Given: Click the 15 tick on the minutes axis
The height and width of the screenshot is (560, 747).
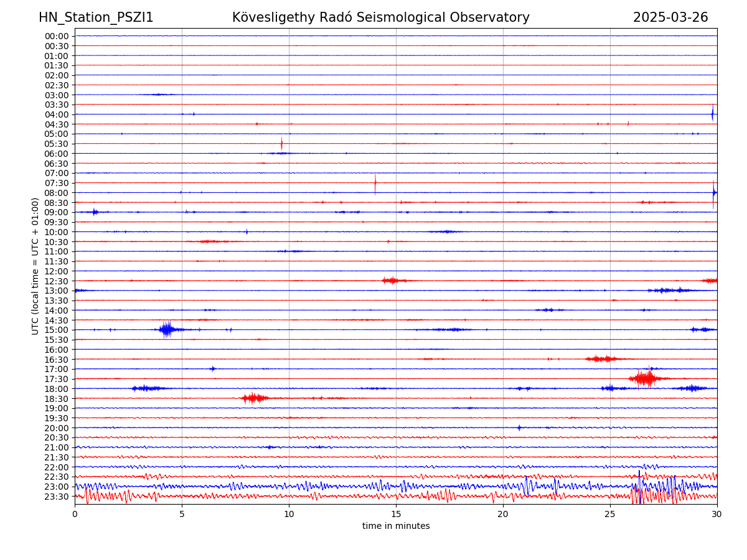Looking at the screenshot, I should coord(396,514).
